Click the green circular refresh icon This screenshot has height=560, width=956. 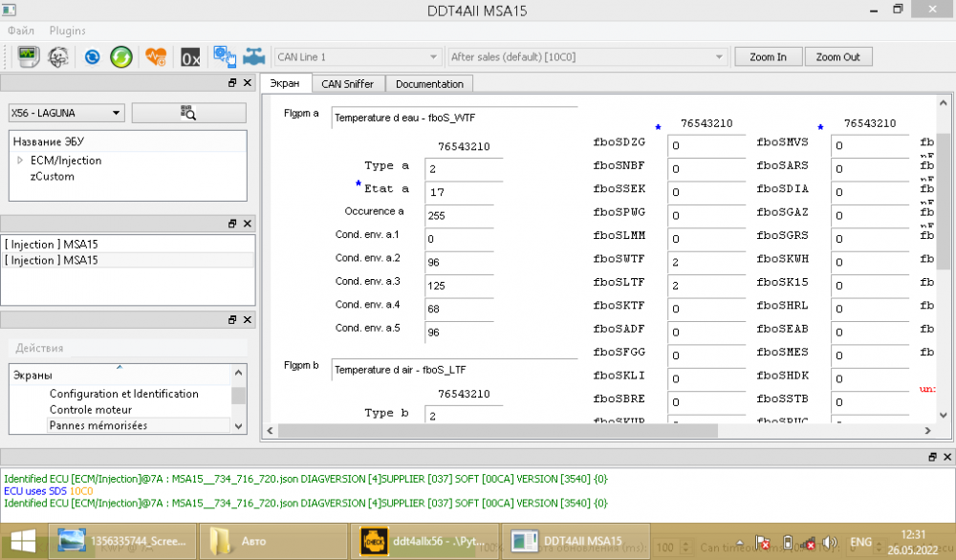click(121, 57)
